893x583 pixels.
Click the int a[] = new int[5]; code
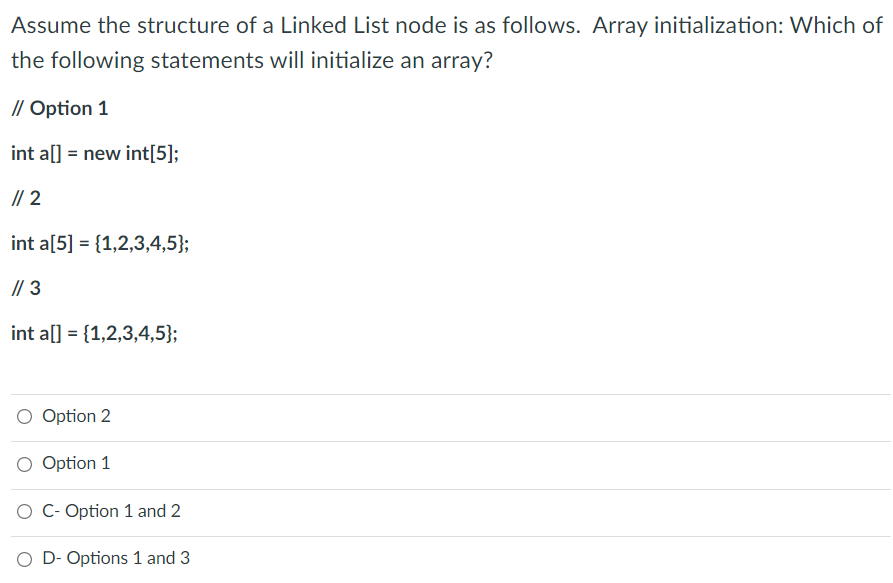coord(96,153)
